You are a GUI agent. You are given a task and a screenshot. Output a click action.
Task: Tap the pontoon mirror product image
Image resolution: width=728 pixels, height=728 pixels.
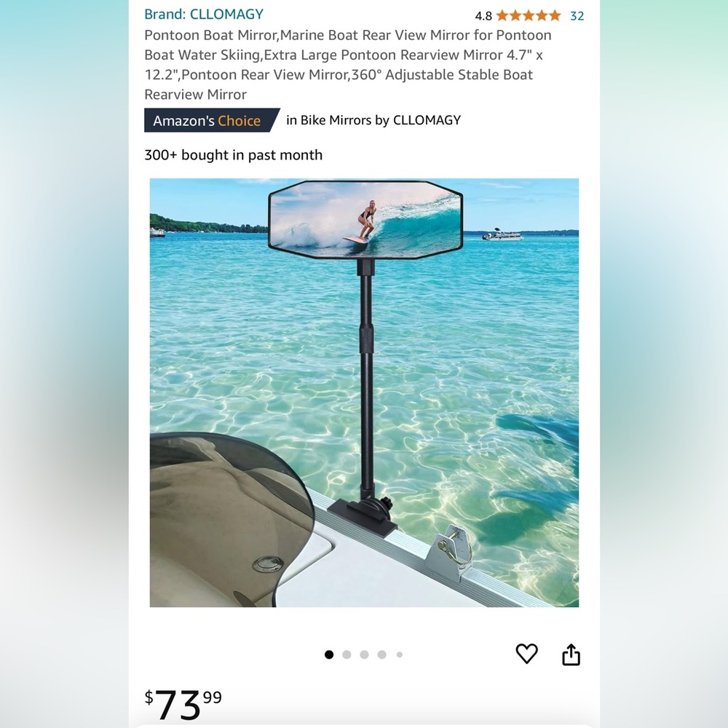click(364, 392)
